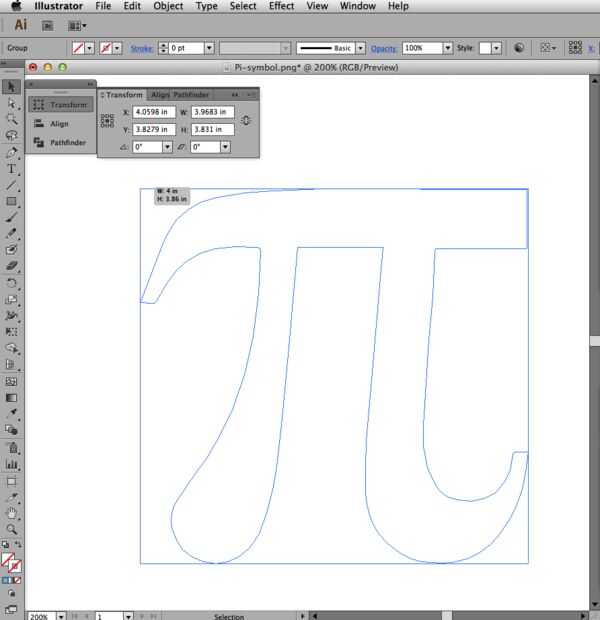The width and height of the screenshot is (600, 620).
Task: Select the Selection (black arrow) tool
Action: click(11, 87)
